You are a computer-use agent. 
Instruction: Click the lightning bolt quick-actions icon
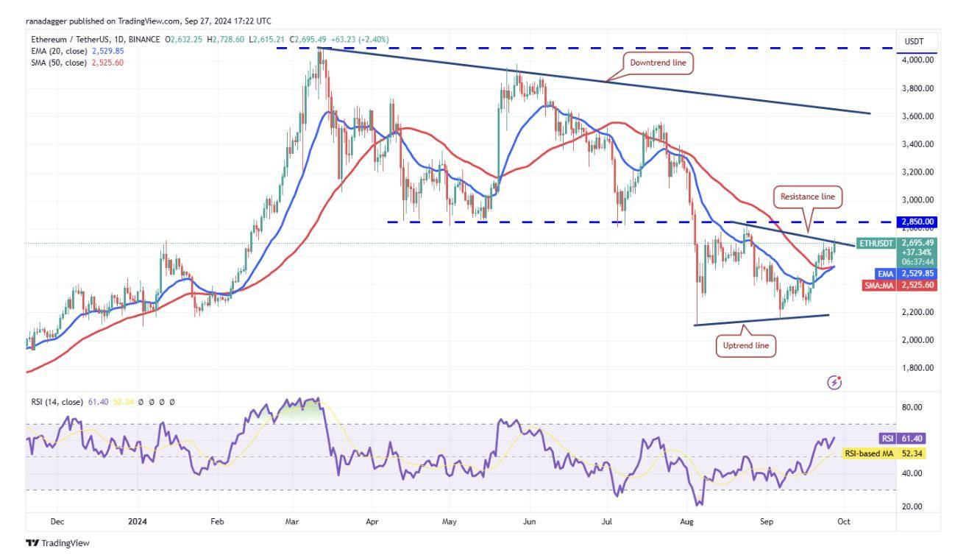834,383
